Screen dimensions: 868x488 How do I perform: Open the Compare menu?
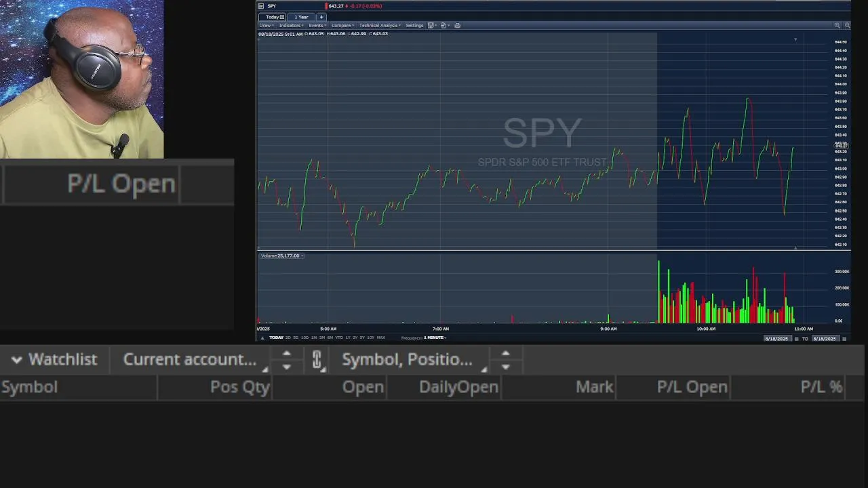(342, 26)
